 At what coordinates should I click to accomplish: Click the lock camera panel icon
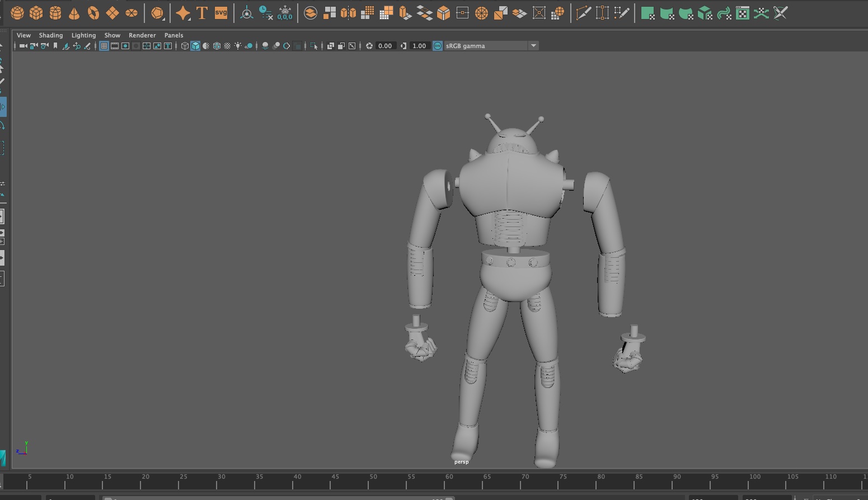pos(34,46)
